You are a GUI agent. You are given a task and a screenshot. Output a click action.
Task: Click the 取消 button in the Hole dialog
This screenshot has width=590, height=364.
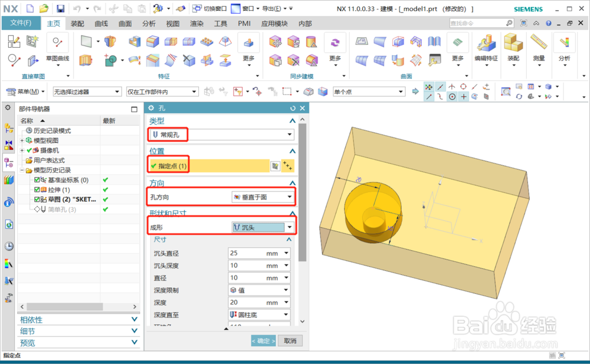(290, 341)
